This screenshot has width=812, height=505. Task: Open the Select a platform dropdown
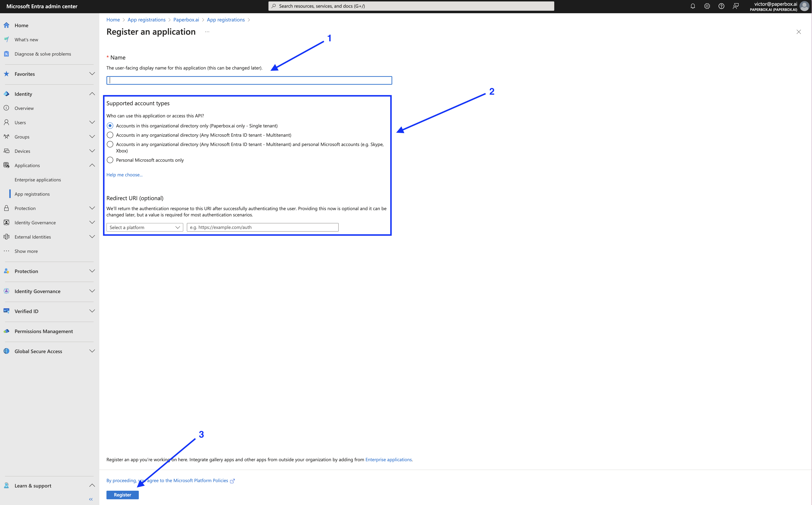tap(145, 227)
